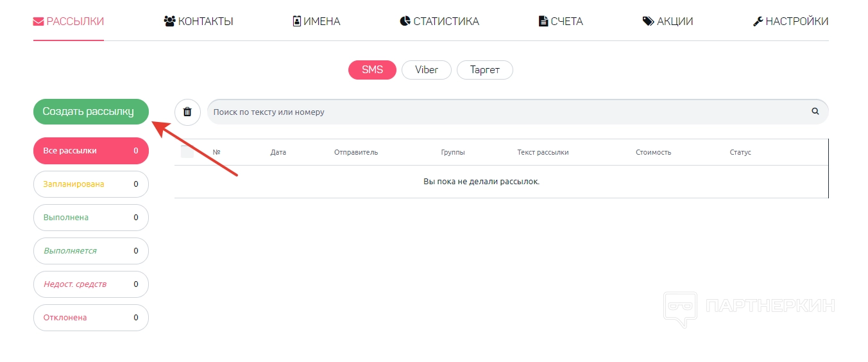Switch to the Viber channel

427,70
